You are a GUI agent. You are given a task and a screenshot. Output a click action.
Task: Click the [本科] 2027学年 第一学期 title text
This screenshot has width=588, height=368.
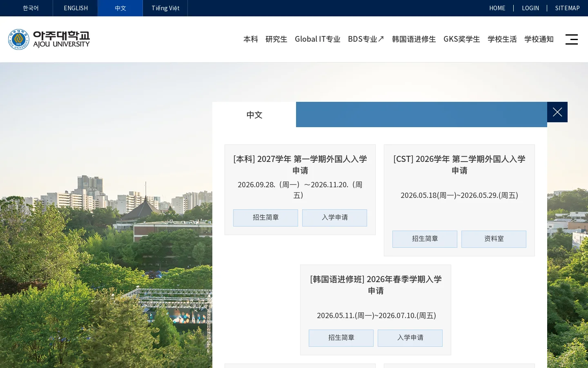pyautogui.click(x=300, y=164)
